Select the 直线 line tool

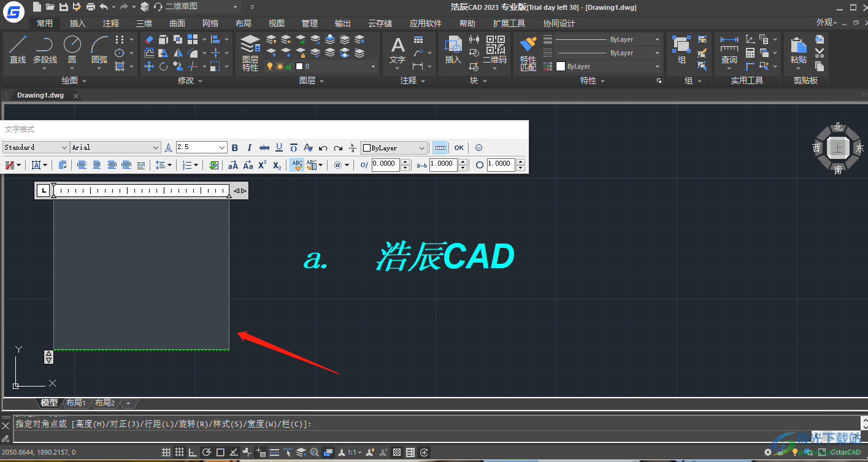18,49
